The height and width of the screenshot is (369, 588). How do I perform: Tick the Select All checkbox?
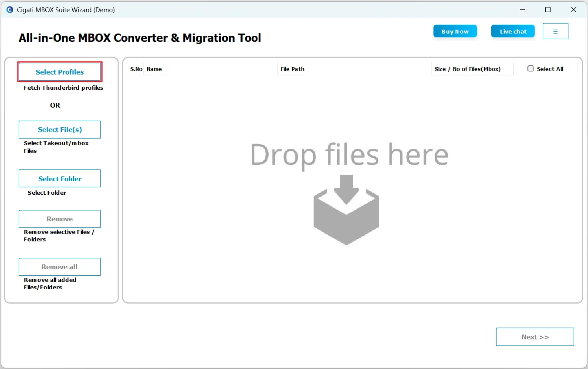point(531,69)
